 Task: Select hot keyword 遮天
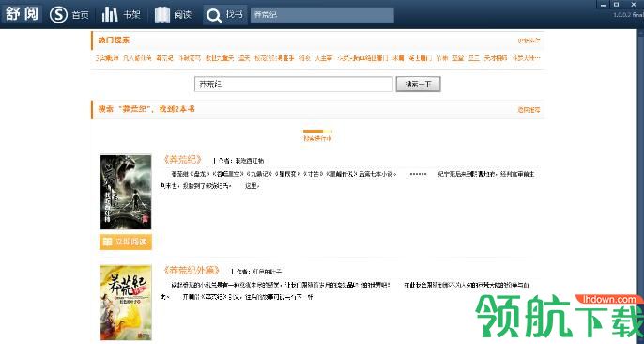(244, 58)
